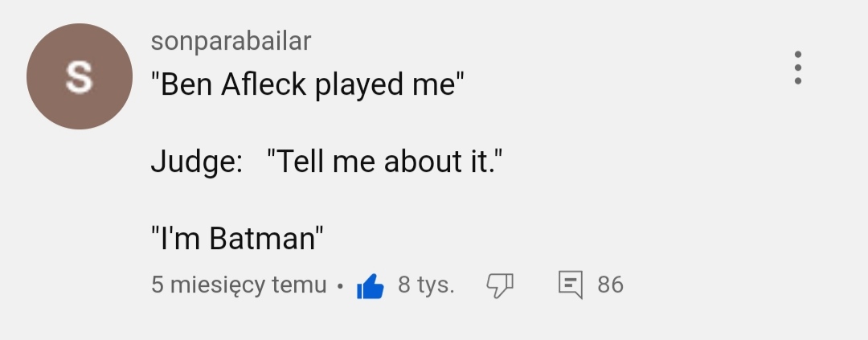Click the brown sonparabailar avatar circle

coord(79,76)
